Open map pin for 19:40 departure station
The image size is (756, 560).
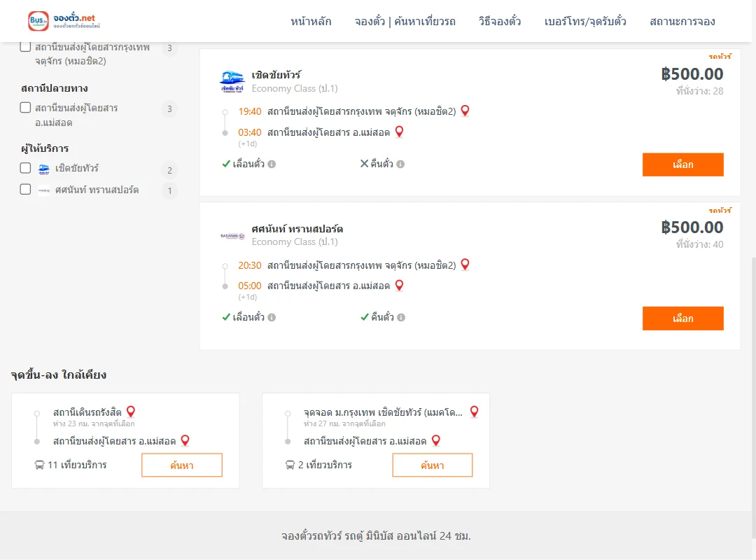coord(465,111)
